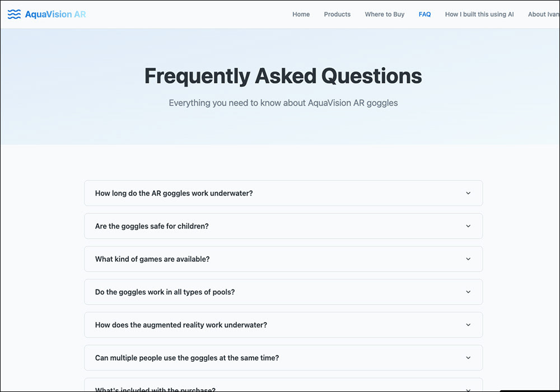Go to the Home page
Image resolution: width=560 pixels, height=392 pixels.
pyautogui.click(x=301, y=15)
